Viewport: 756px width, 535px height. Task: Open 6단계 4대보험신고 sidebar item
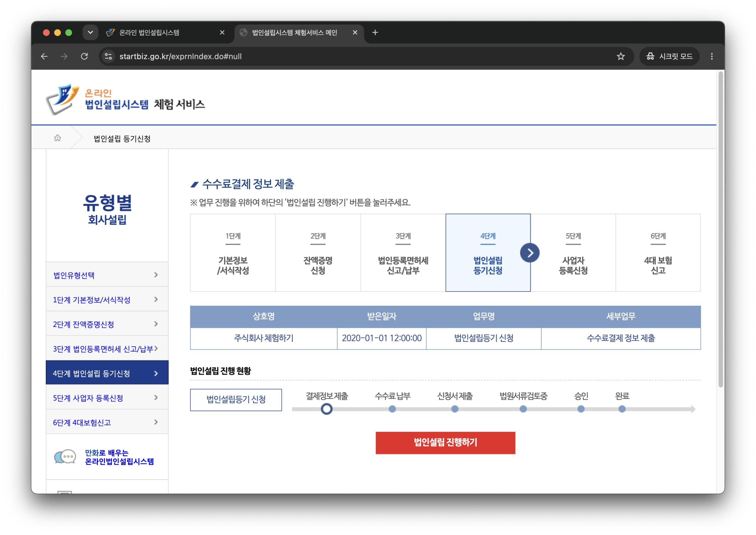tap(107, 422)
